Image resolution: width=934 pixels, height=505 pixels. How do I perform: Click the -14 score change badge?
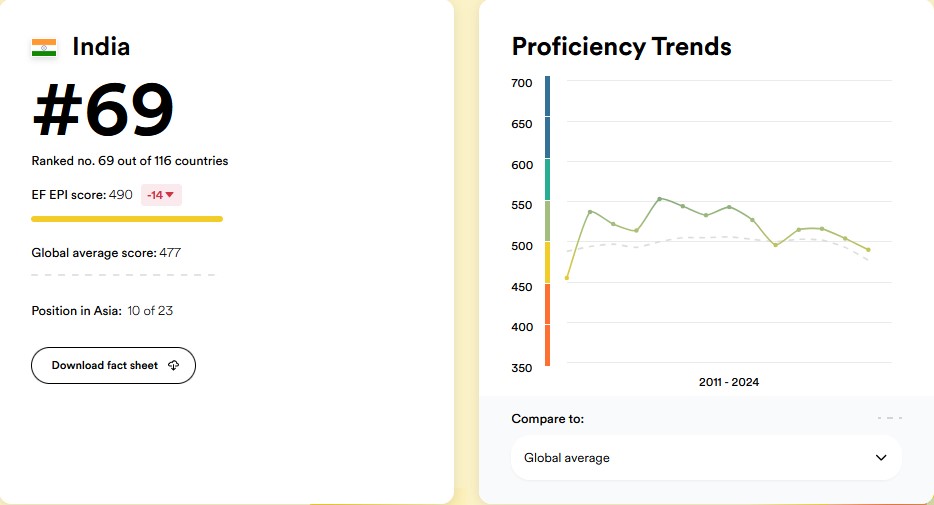(x=161, y=195)
